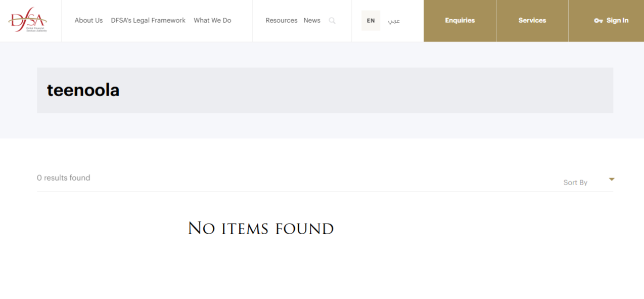Open the What We Do menu

[212, 20]
